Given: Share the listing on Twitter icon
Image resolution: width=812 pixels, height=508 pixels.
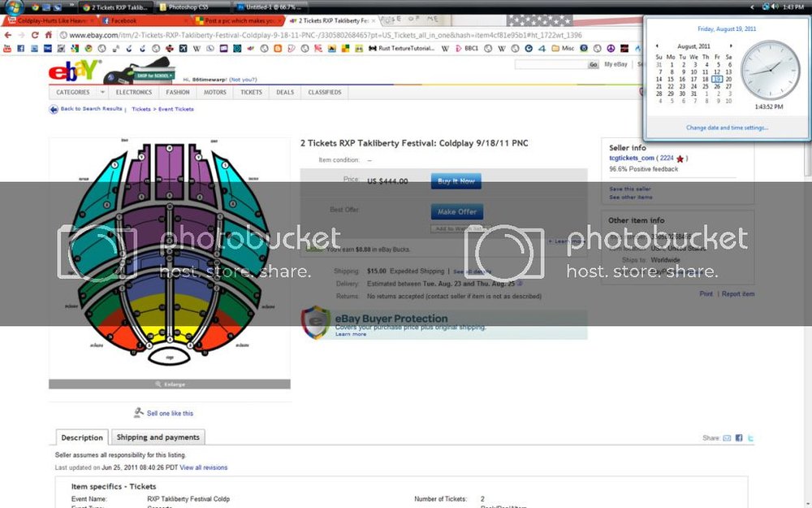Looking at the screenshot, I should click(750, 438).
